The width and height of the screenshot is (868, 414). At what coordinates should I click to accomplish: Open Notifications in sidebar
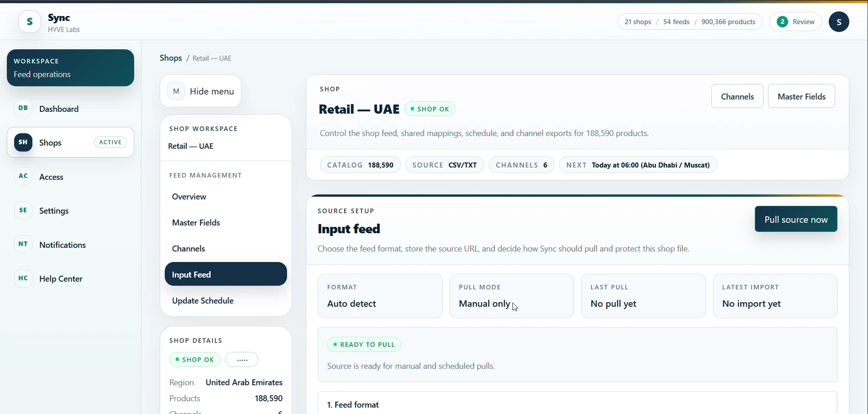pos(70,245)
